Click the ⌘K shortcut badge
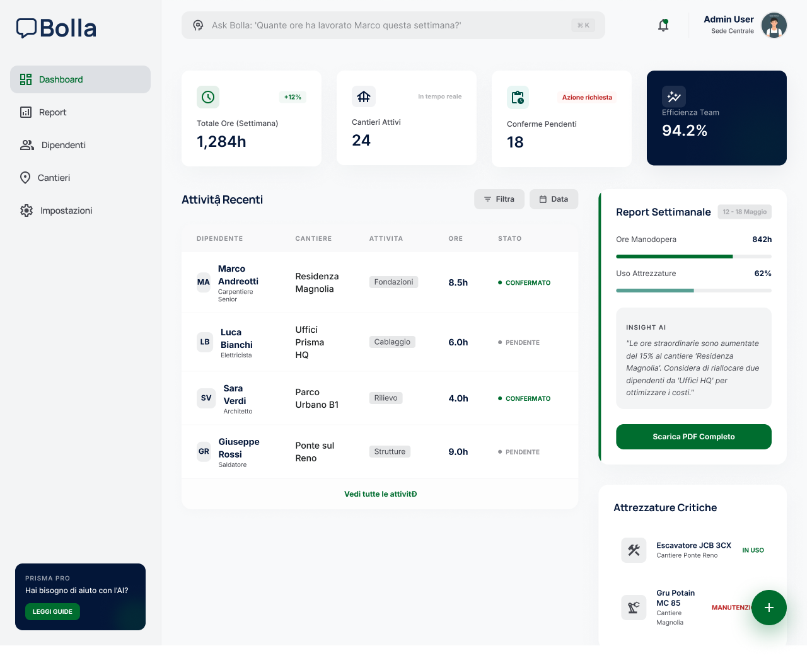 583,25
